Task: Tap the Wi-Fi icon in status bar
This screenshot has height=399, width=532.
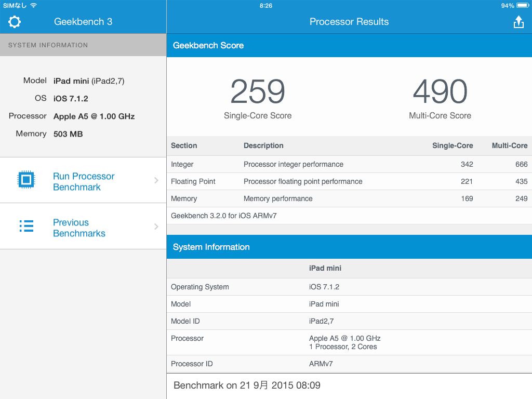Action: [x=34, y=5]
